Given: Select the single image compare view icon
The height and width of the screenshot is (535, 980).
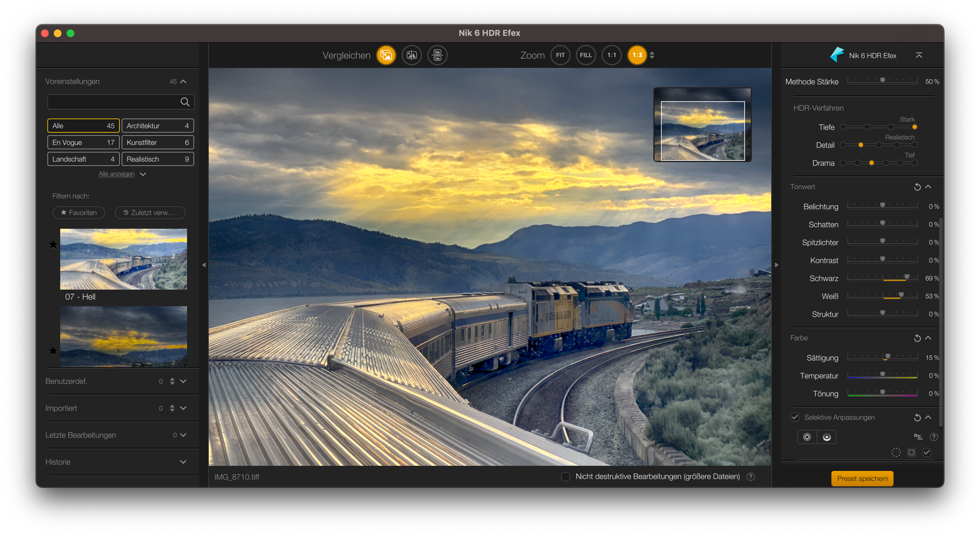Looking at the screenshot, I should point(386,55).
